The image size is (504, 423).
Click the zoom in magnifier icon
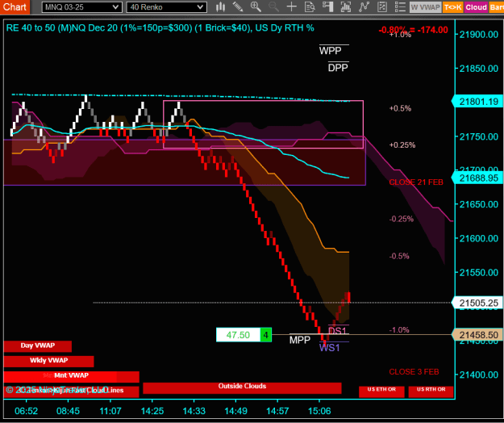pyautogui.click(x=256, y=6)
